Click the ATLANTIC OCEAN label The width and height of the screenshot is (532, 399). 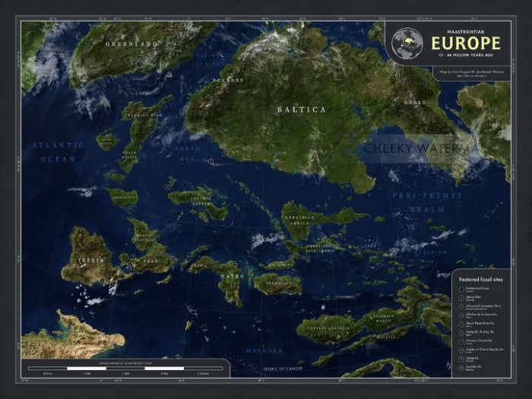click(x=58, y=152)
